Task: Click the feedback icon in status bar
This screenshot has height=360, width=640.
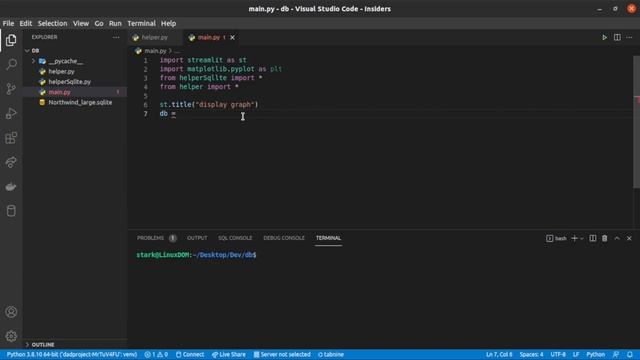Action: click(616, 354)
